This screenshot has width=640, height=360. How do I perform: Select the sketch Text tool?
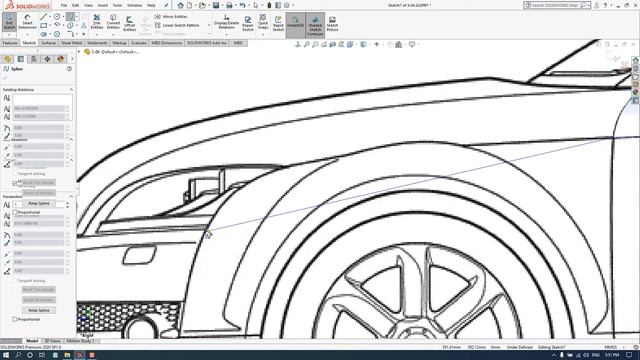(84, 25)
